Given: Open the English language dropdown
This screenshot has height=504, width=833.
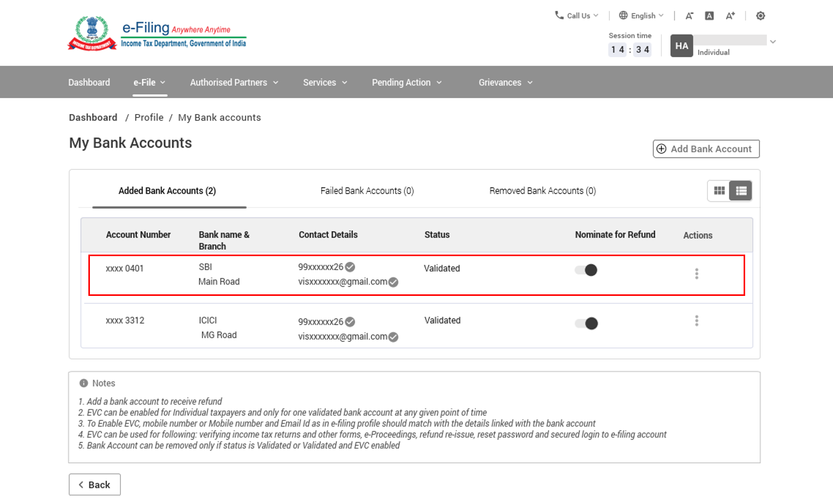Looking at the screenshot, I should [641, 15].
